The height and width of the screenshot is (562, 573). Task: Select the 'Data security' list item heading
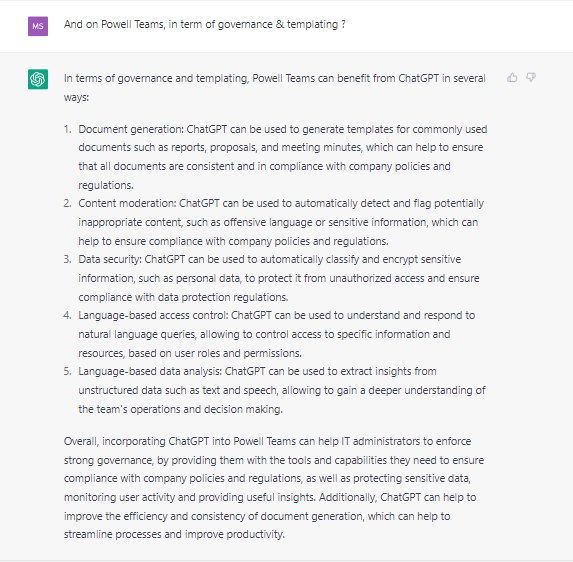point(110,259)
